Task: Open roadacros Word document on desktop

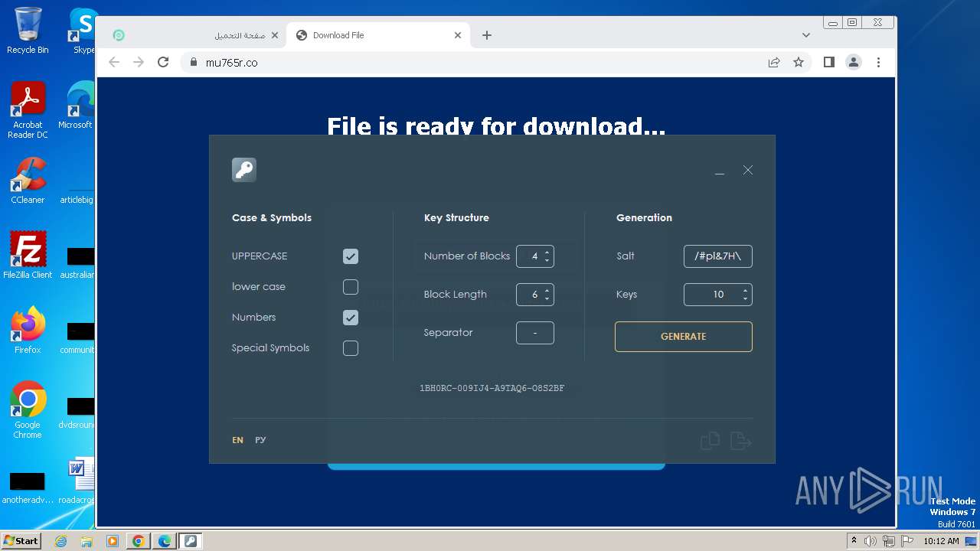Action: point(77,482)
